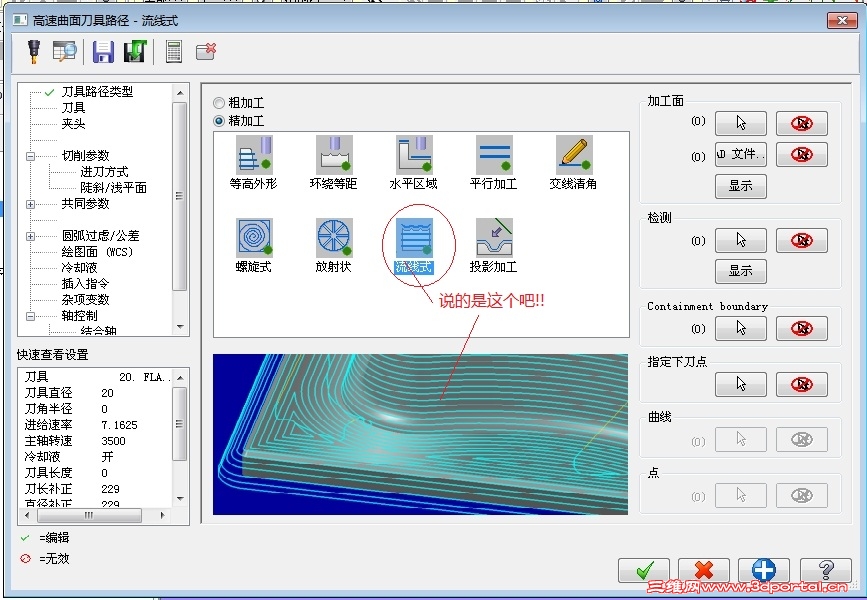Confirm with the green checkmark OK button
The image size is (867, 600).
click(644, 570)
